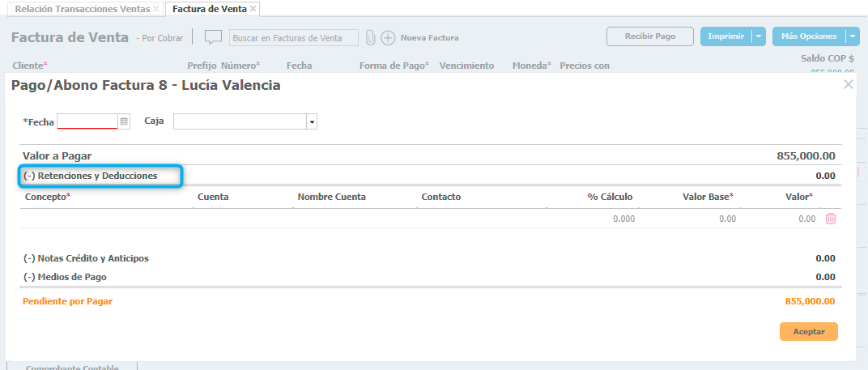Screen dimensions: 868x370
Task: Close the Factura de Venta tab
Action: 253,9
